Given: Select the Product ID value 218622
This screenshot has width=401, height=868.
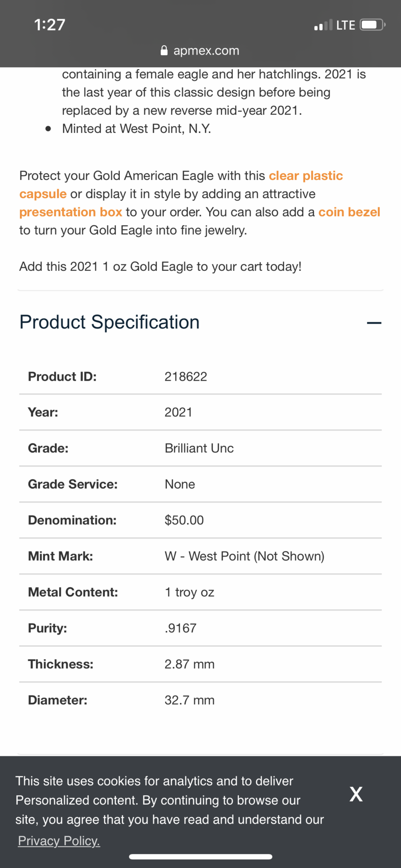Looking at the screenshot, I should [186, 377].
